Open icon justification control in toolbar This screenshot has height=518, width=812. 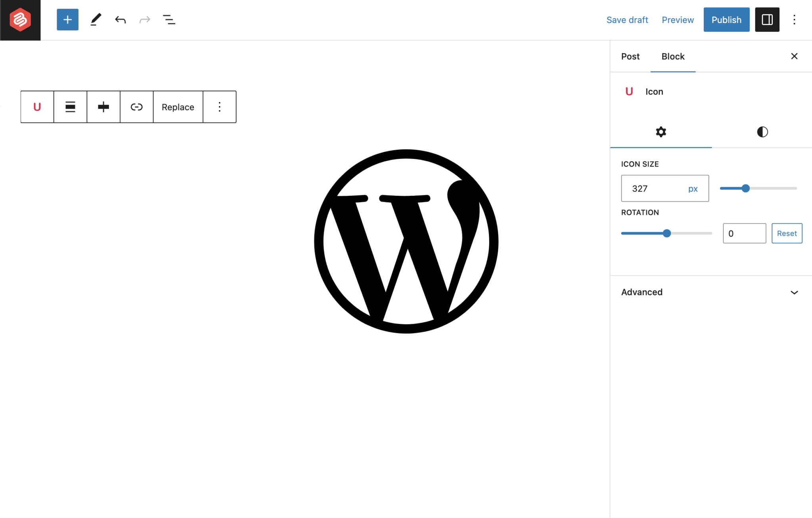point(103,107)
